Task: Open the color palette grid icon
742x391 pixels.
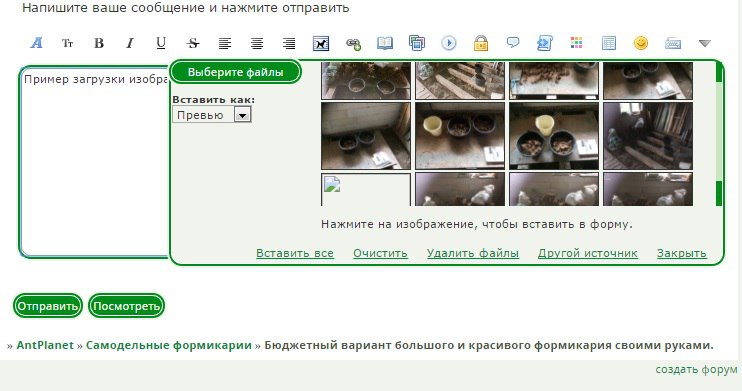Action: (x=576, y=43)
